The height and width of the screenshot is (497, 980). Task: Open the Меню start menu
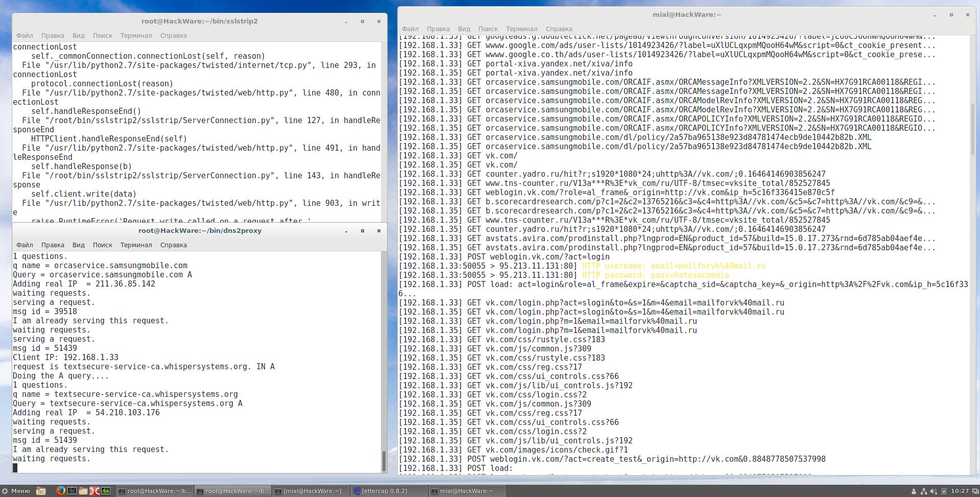point(16,491)
